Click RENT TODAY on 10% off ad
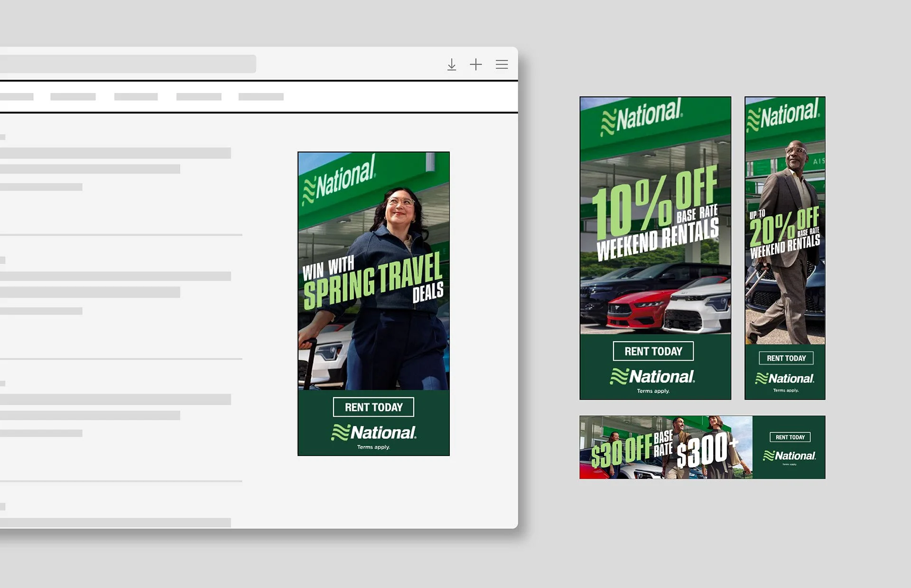This screenshot has width=911, height=588. pos(653,351)
